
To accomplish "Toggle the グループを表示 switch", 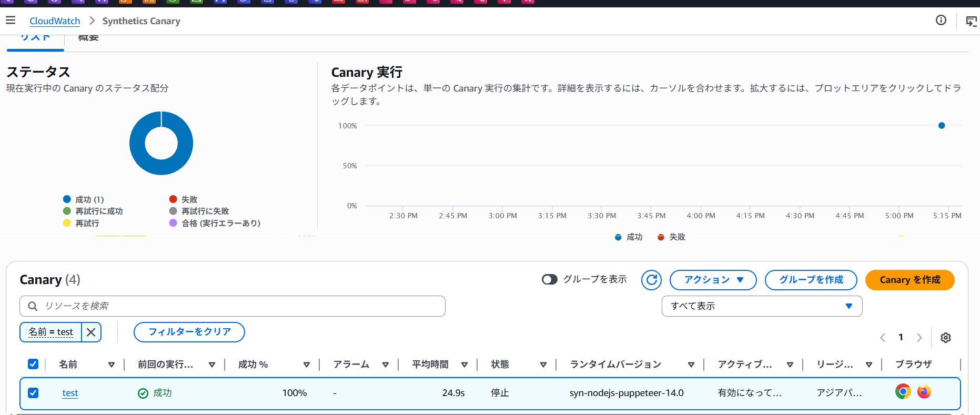I will point(549,279).
